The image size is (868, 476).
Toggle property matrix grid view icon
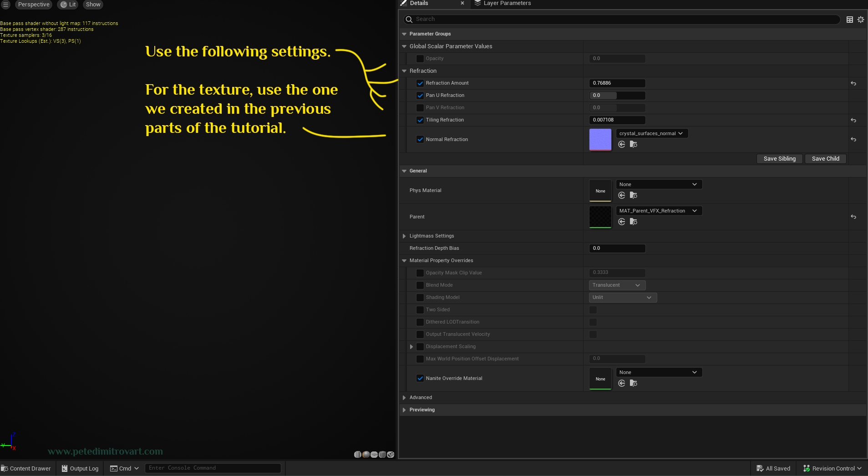click(x=850, y=20)
